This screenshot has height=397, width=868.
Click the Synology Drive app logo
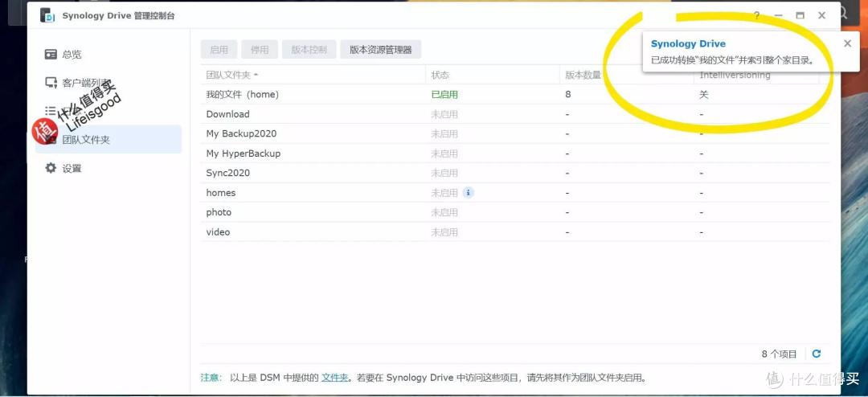tap(47, 15)
